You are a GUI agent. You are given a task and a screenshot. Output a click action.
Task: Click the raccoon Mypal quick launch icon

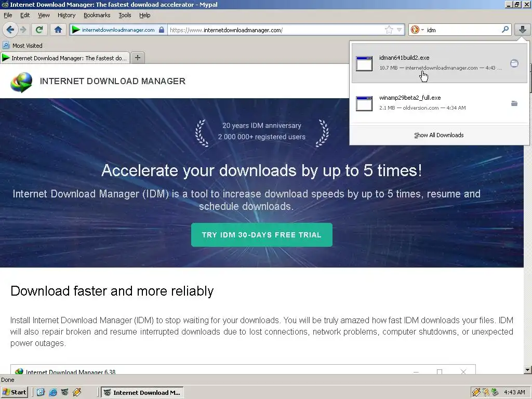(65, 392)
